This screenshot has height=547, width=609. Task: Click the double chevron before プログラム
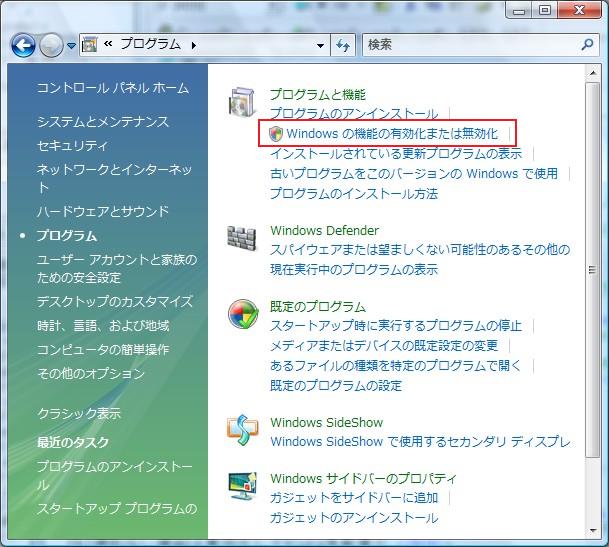(x=108, y=44)
